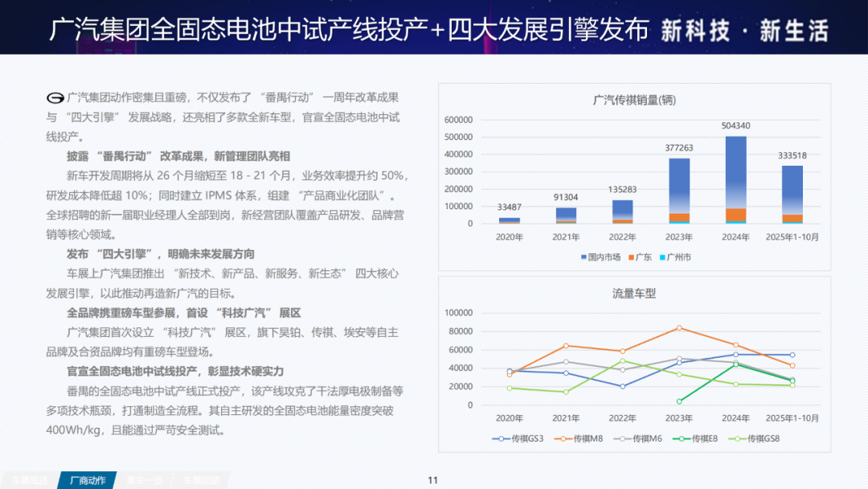Click heading 全品牌携重磅车型参展
This screenshot has height=489, width=868.
(184, 314)
